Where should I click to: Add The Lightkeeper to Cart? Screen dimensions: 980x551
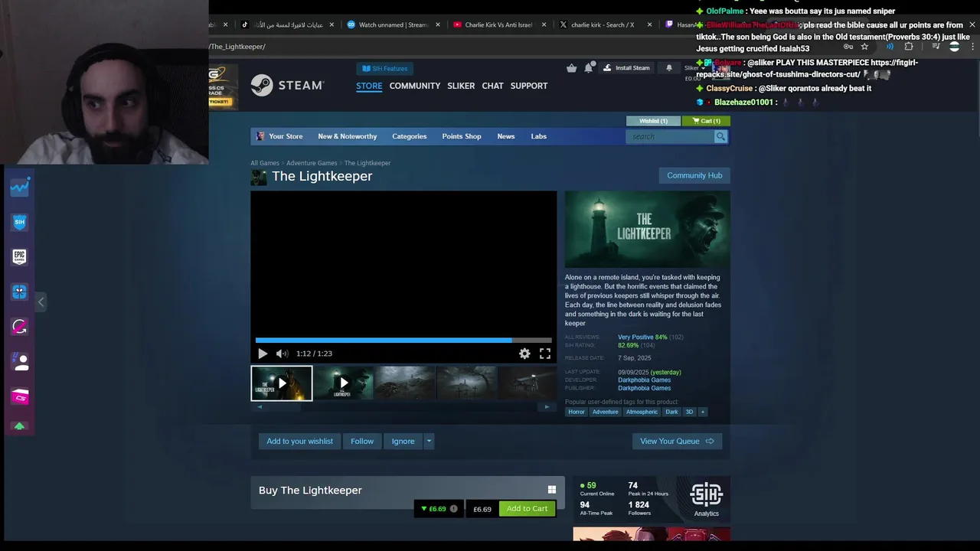pos(527,509)
